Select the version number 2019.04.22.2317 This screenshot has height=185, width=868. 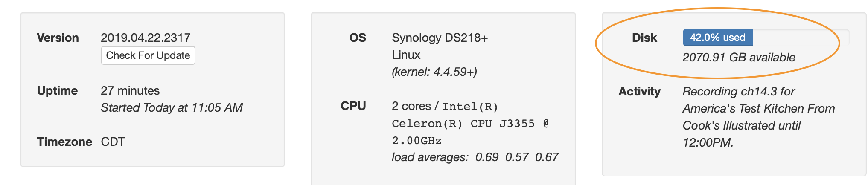click(146, 38)
